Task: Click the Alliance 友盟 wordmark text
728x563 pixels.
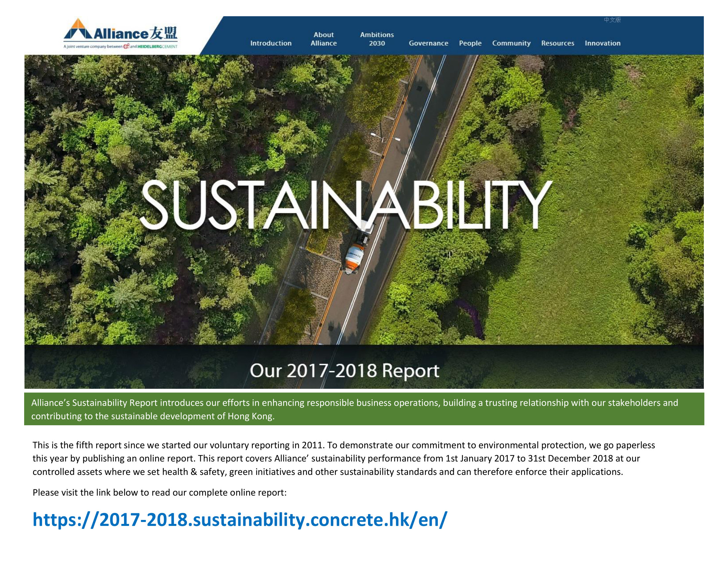Action: 135,34
